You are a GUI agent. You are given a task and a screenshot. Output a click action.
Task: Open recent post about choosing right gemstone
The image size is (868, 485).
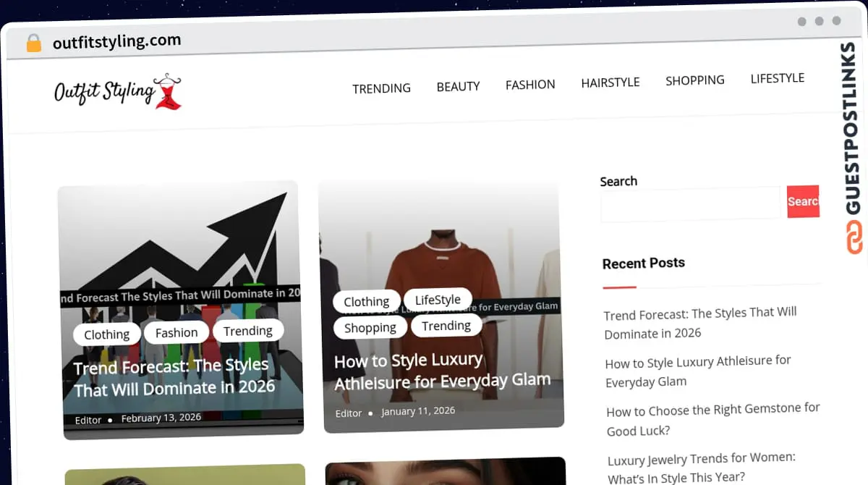712,419
